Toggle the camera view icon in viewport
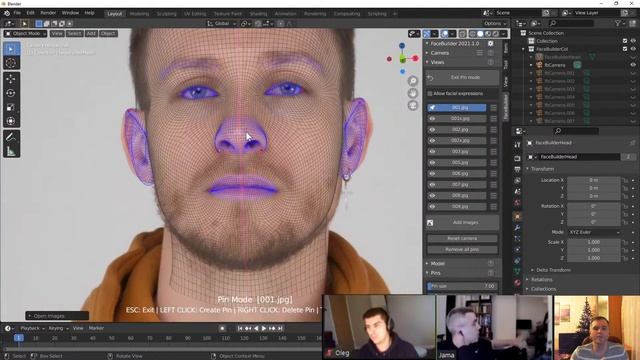This screenshot has width=640, height=360. click(413, 106)
